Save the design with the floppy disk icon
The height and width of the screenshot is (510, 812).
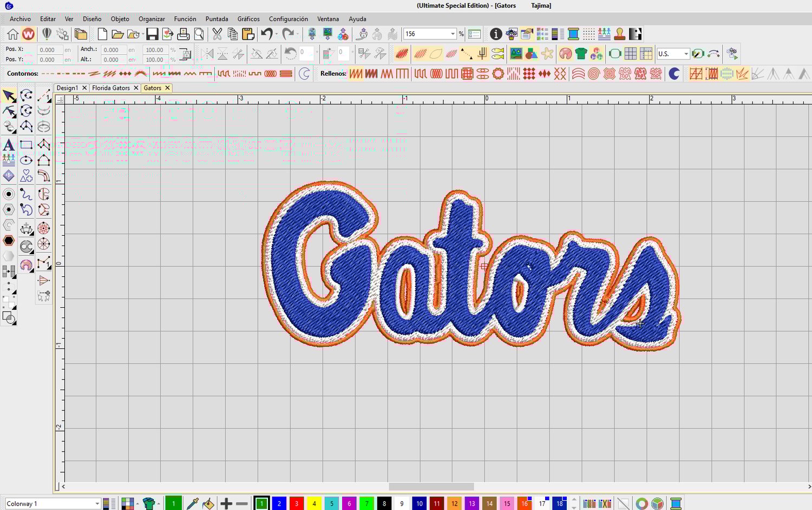pyautogui.click(x=152, y=34)
